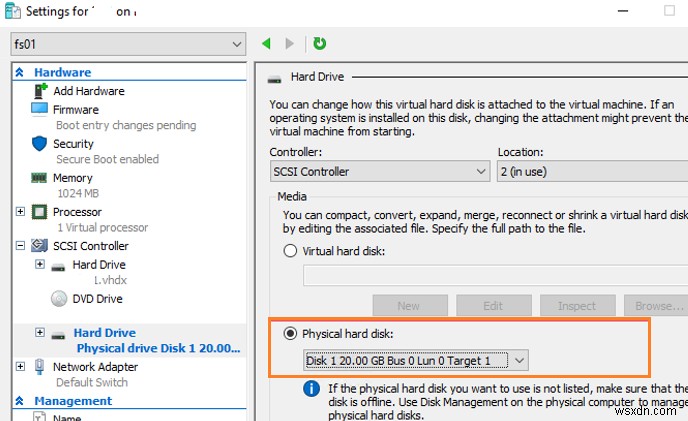Click the 'Boot entry changes pending' text
The height and width of the screenshot is (421, 688).
click(x=126, y=125)
